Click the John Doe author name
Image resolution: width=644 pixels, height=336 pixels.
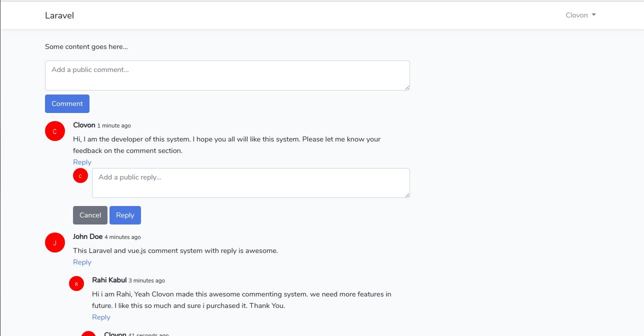tap(87, 236)
